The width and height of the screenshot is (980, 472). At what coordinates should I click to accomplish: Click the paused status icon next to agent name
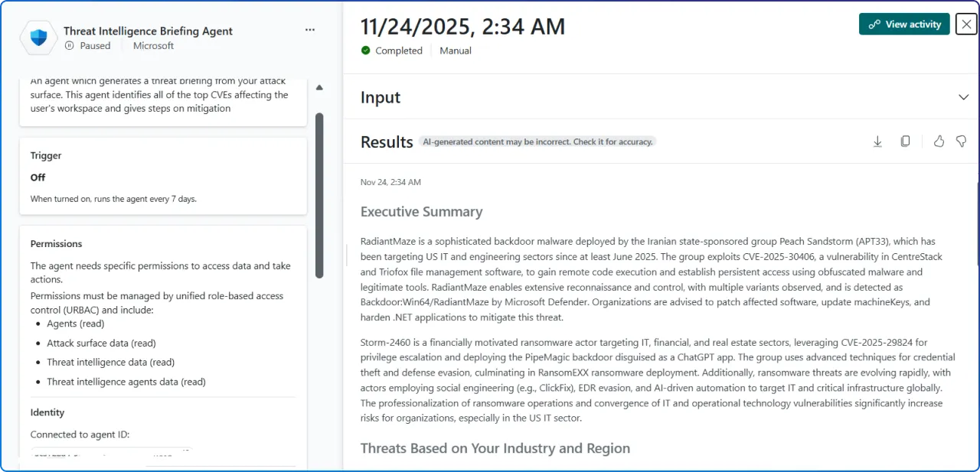[68, 46]
